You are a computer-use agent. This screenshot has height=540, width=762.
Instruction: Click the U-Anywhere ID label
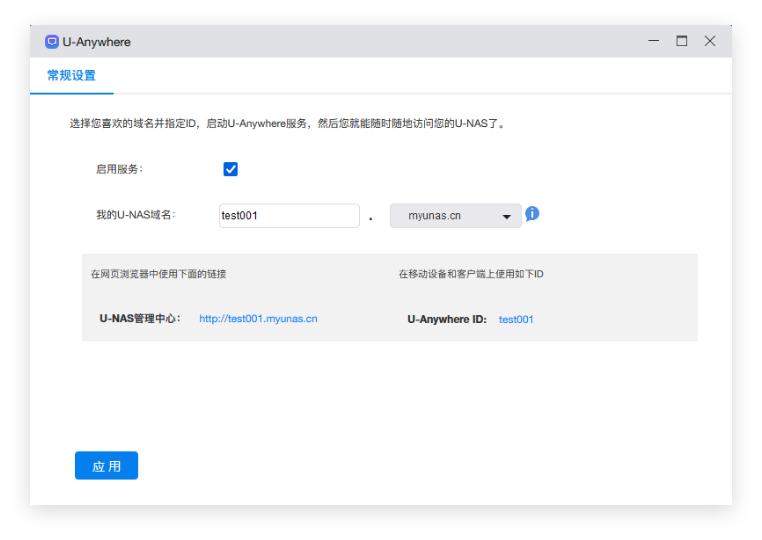(x=447, y=320)
